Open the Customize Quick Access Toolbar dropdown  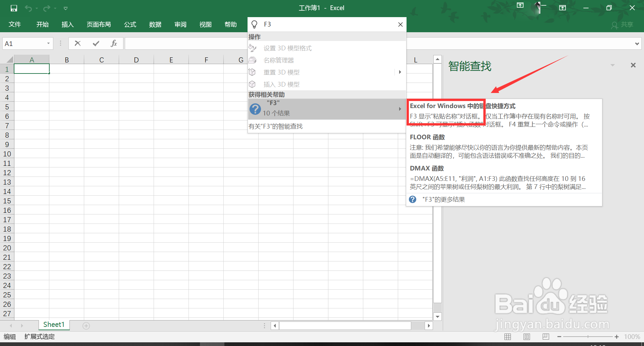coord(66,8)
